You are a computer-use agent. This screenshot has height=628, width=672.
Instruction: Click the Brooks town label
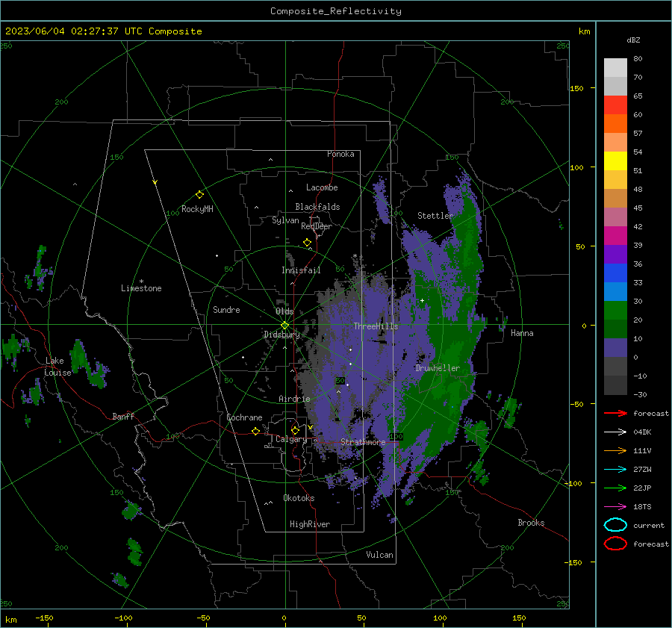[x=531, y=523]
